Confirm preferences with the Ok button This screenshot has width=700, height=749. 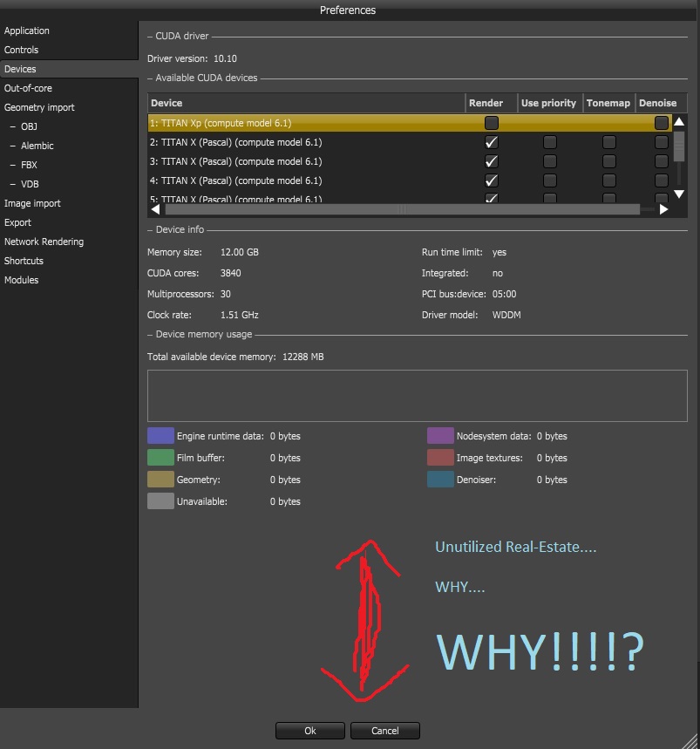309,731
